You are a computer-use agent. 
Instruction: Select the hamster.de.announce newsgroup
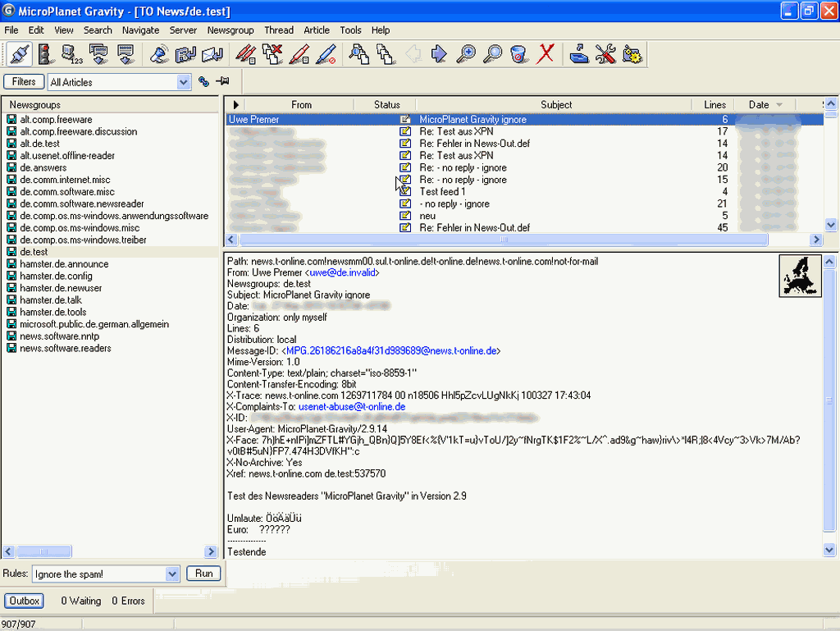64,264
